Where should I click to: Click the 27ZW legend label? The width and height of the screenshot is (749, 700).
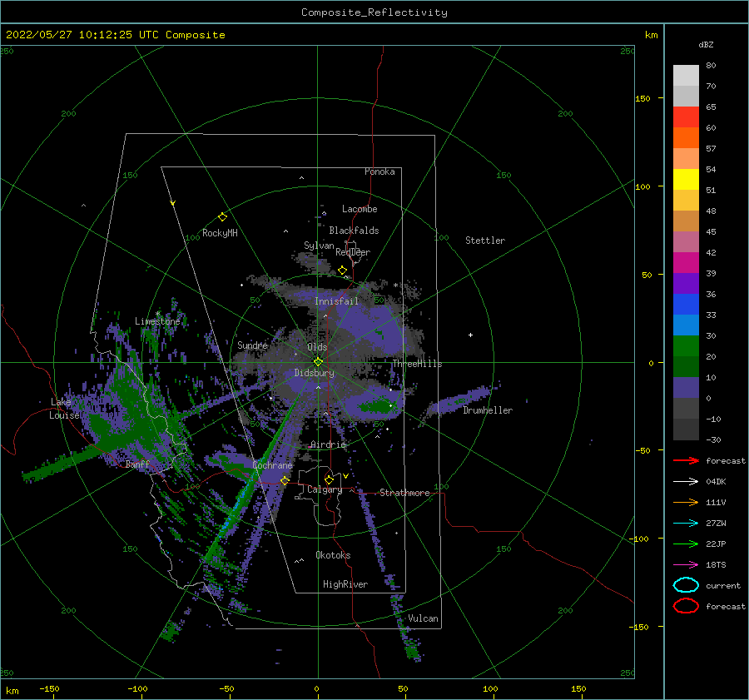coord(716,524)
